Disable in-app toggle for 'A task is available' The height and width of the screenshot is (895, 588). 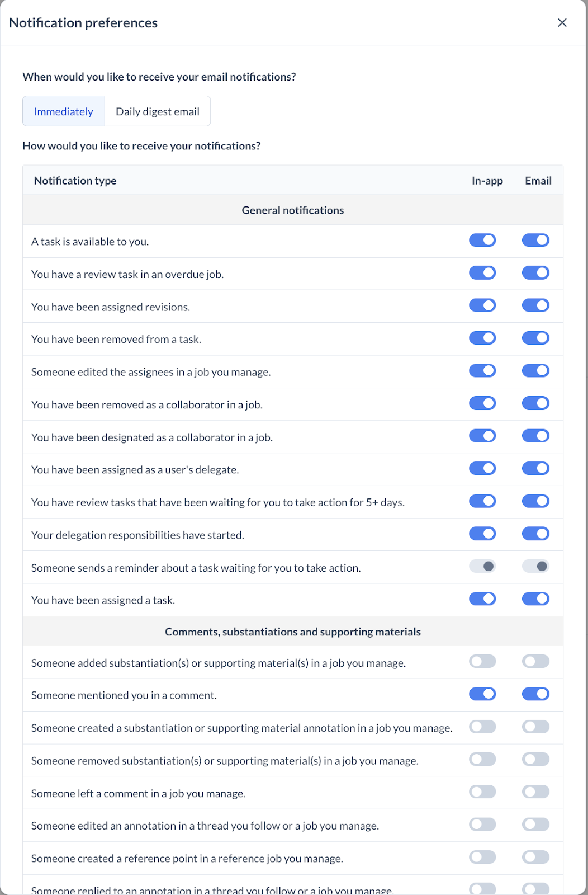pos(482,241)
